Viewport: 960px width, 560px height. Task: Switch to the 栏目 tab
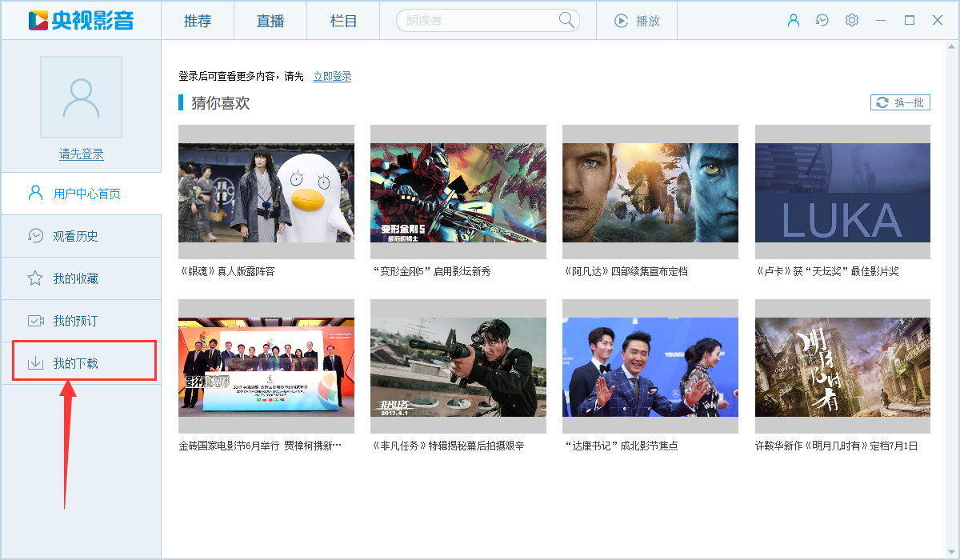click(x=342, y=20)
